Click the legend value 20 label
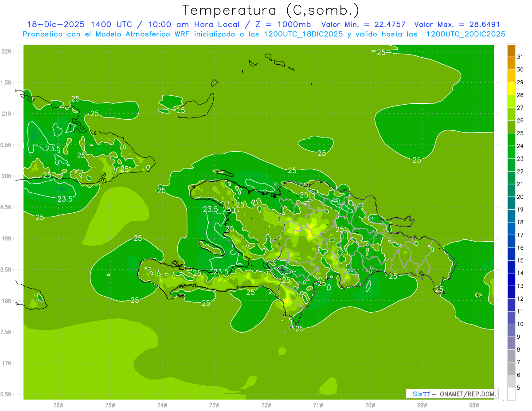 (520, 197)
